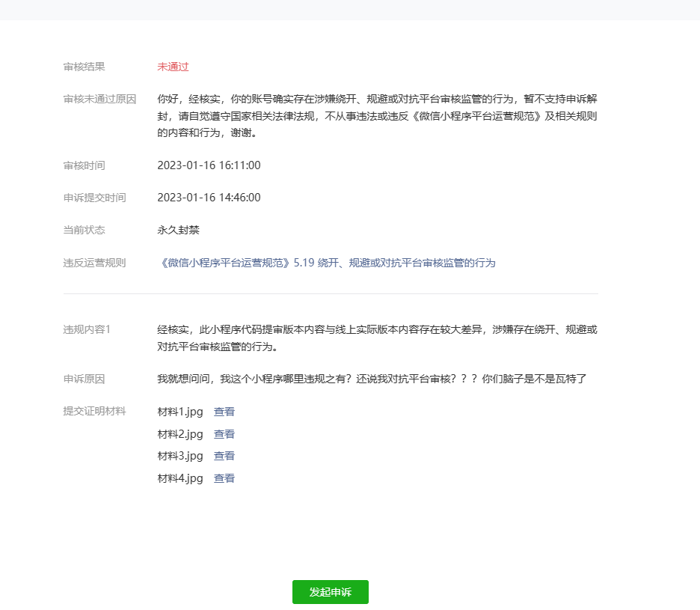Image resolution: width=700 pixels, height=610 pixels.
Task: View 材料1.jpg via its 查看 link
Action: pyautogui.click(x=224, y=412)
